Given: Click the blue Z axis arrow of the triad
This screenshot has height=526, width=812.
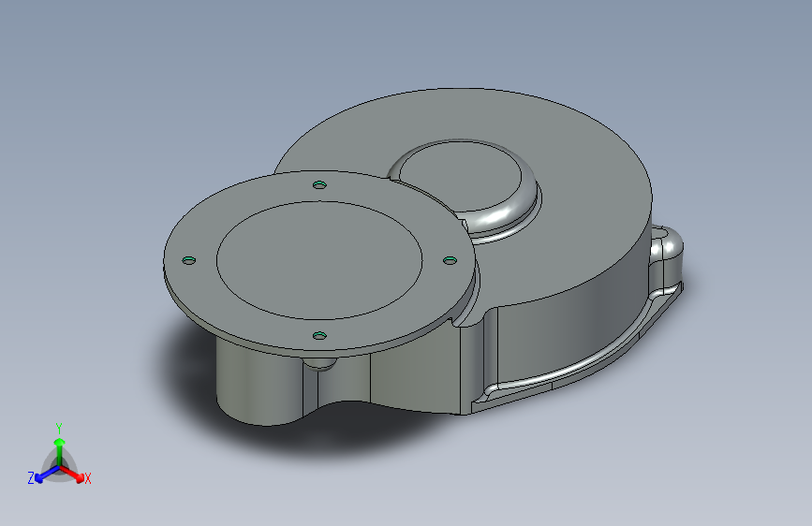Looking at the screenshot, I should [46, 475].
